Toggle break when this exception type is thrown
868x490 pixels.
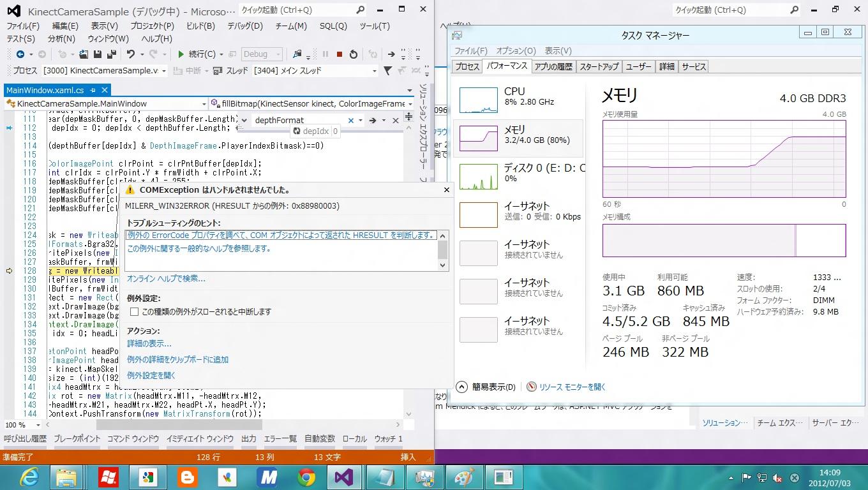pos(134,312)
